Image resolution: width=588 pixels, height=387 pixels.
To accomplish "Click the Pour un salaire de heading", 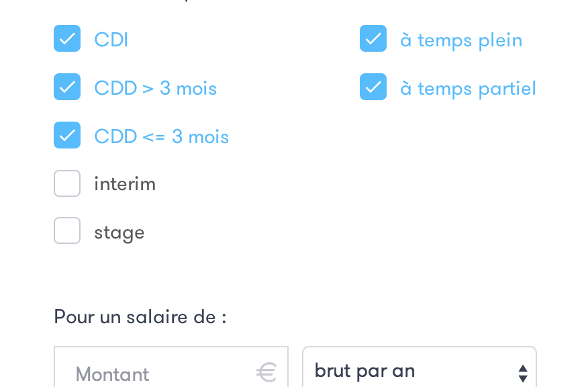I will click(140, 316).
